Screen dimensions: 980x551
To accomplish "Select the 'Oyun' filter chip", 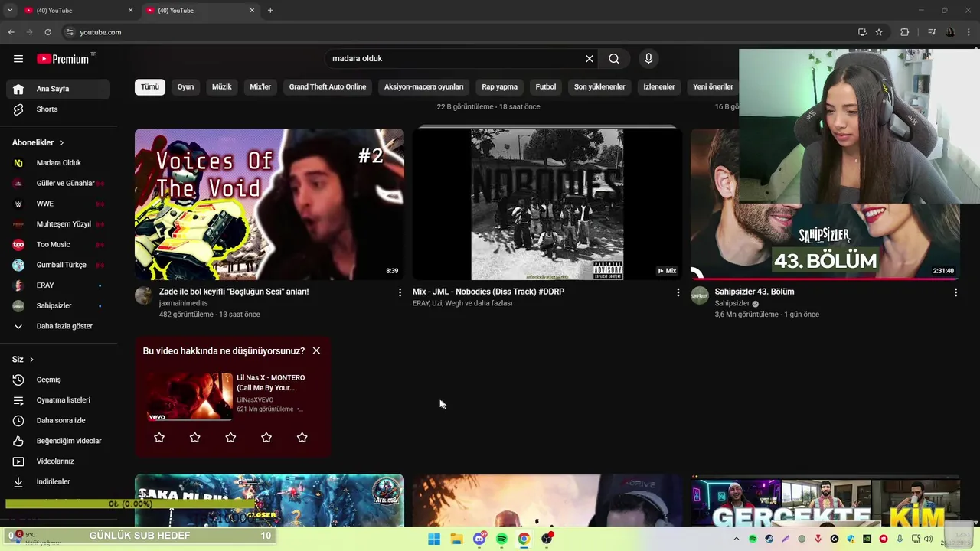I will point(185,86).
